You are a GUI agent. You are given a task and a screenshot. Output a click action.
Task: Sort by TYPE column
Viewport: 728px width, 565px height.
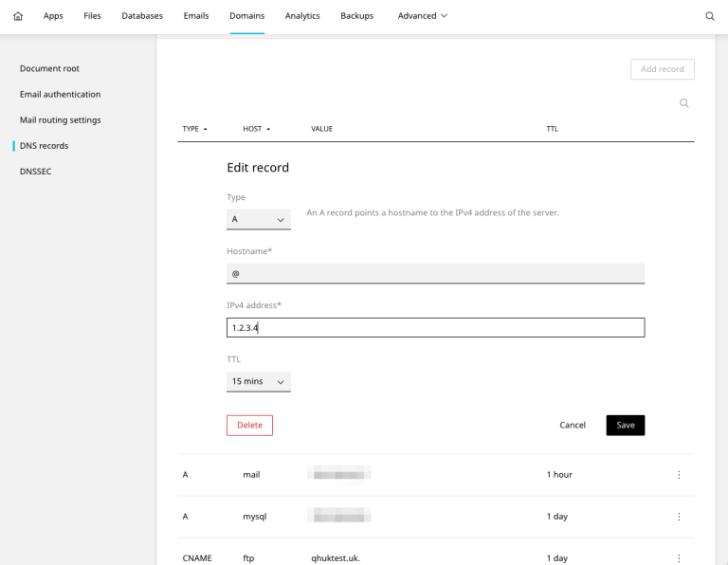click(194, 129)
